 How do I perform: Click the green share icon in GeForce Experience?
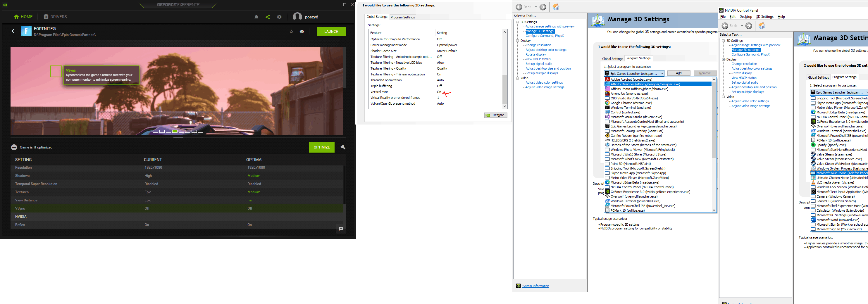point(268,17)
